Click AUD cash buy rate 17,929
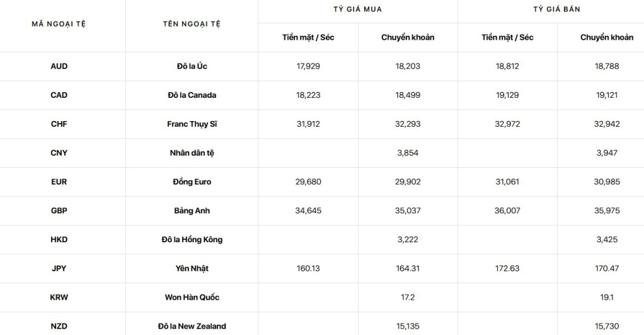The width and height of the screenshot is (644, 335). point(308,66)
